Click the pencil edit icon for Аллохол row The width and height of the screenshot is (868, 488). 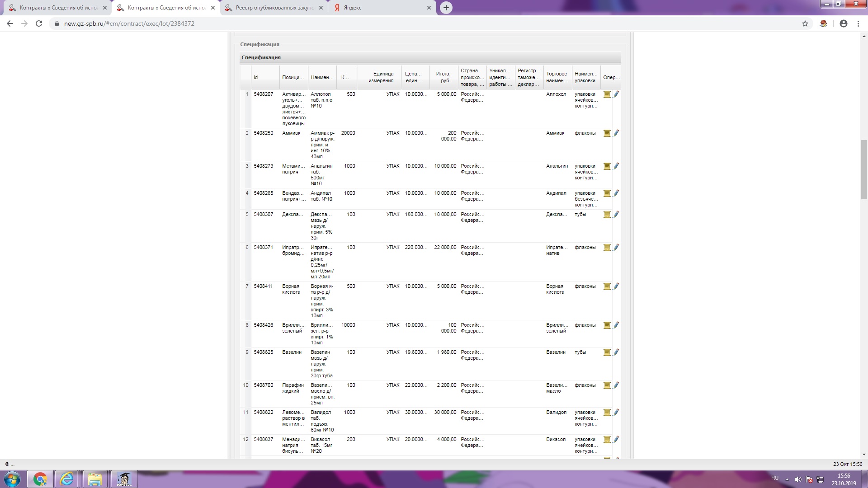[616, 94]
